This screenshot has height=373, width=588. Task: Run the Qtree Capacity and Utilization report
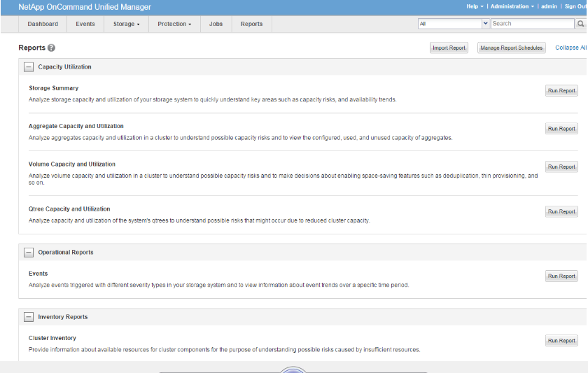(561, 211)
